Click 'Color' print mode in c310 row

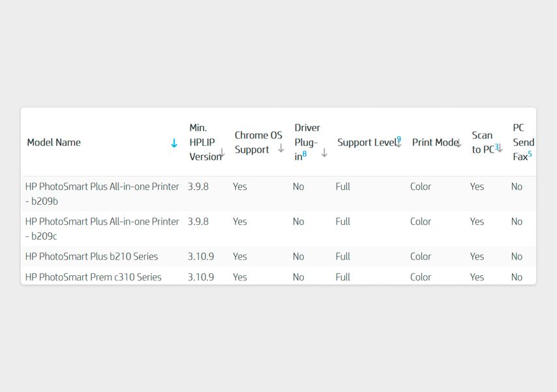[421, 277]
